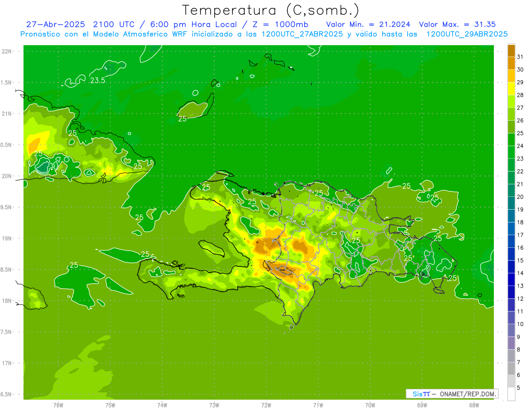Click the "71W" longitude label
Viewport: 532px width, 411px height.
pos(318,405)
